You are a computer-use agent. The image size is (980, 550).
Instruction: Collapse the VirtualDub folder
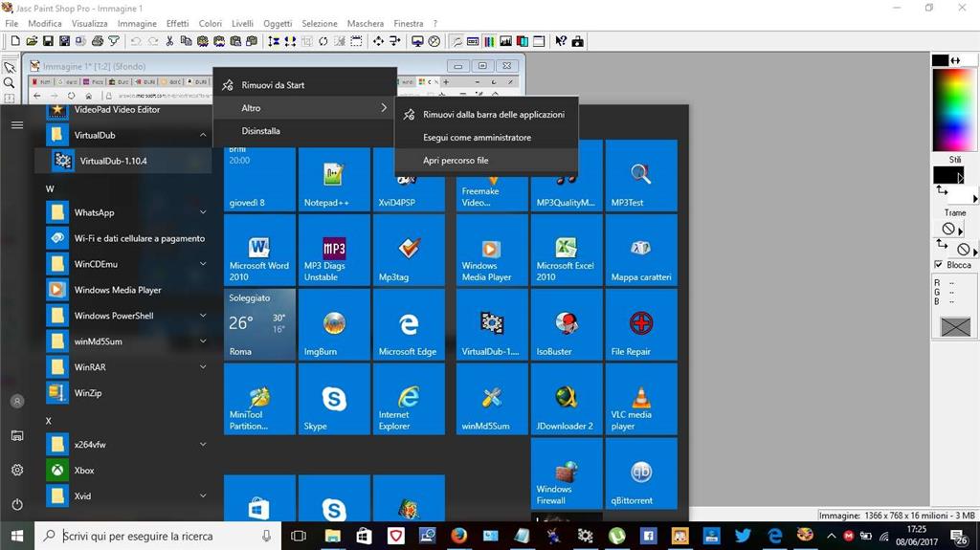[x=203, y=135]
